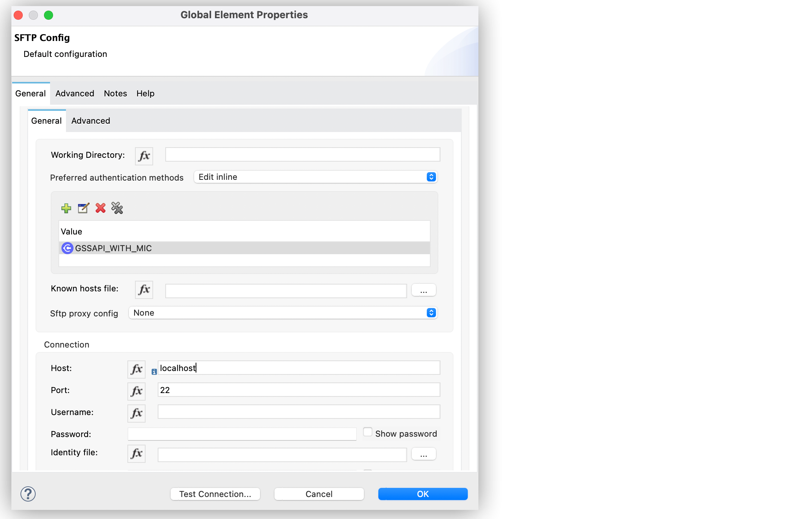Image resolution: width=812 pixels, height=519 pixels.
Task: Expand Preferred authentication methods dropdown
Action: click(x=432, y=176)
